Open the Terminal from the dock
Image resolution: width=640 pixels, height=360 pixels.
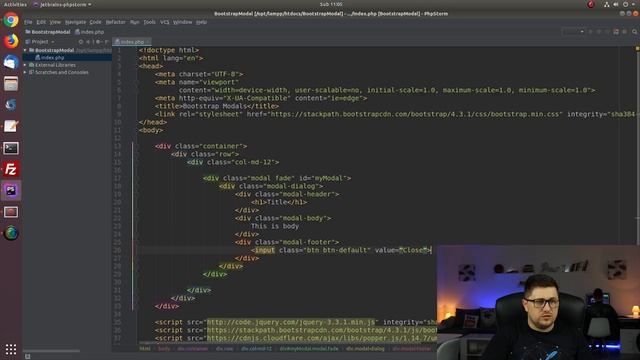(x=11, y=148)
